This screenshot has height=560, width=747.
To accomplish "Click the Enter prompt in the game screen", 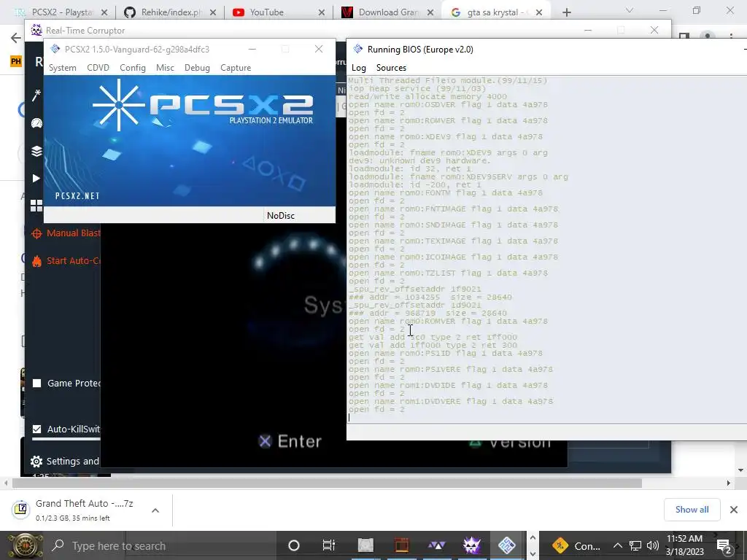I will click(x=290, y=441).
